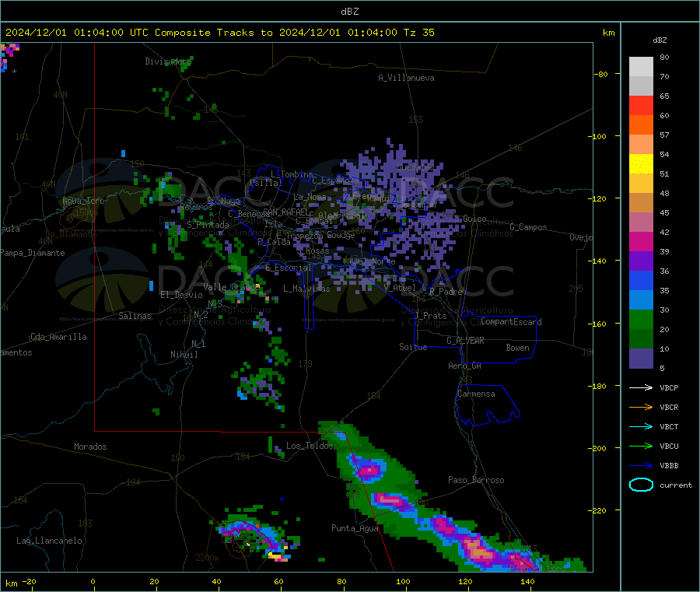This screenshot has width=700, height=592.
Task: Click the Pampa_Diamante map label
Action: [33, 253]
